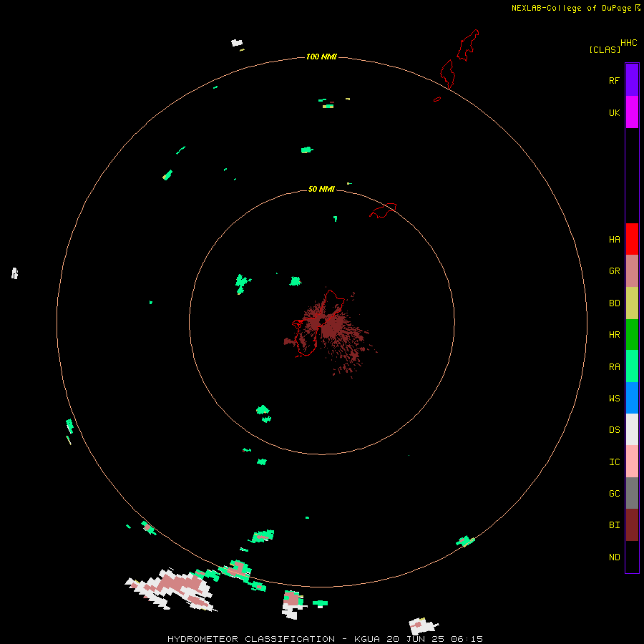Select the "GC" legend label
Screen dimensions: 644x644
(x=615, y=493)
